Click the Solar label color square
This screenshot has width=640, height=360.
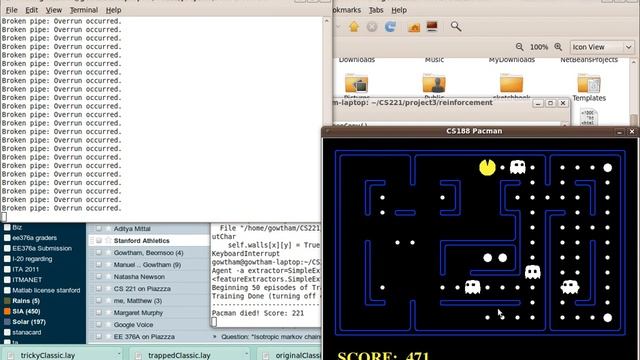point(7,322)
